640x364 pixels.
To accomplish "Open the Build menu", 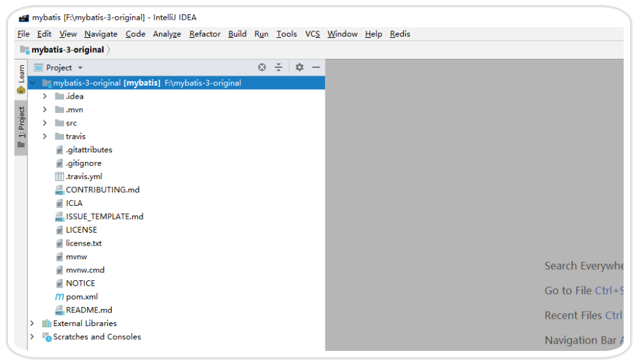I will [x=237, y=34].
